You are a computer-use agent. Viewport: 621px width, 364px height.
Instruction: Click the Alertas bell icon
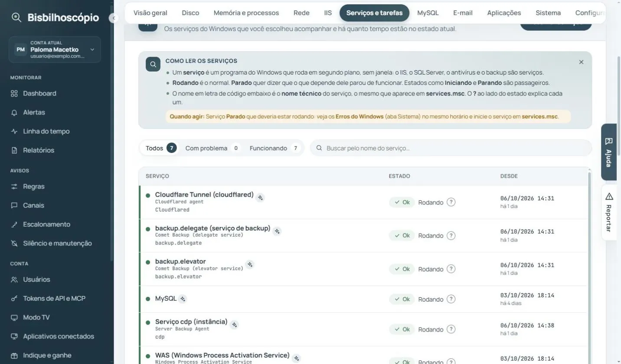[14, 112]
